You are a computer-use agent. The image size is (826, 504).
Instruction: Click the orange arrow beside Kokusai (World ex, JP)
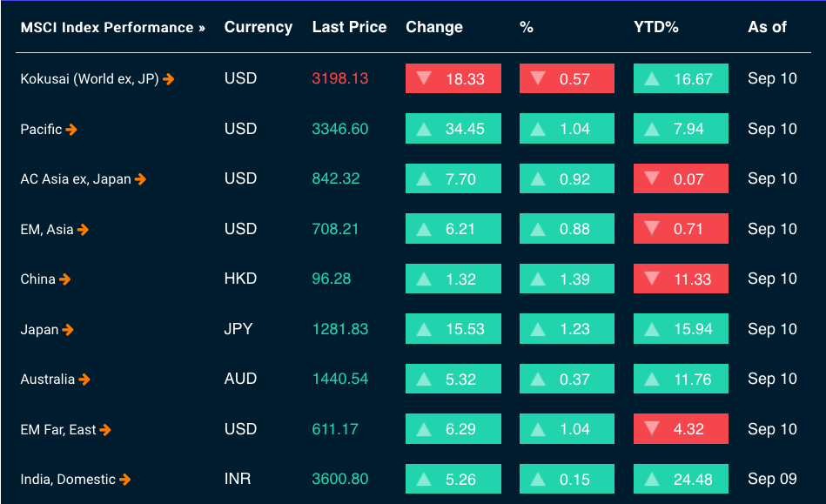tap(169, 79)
